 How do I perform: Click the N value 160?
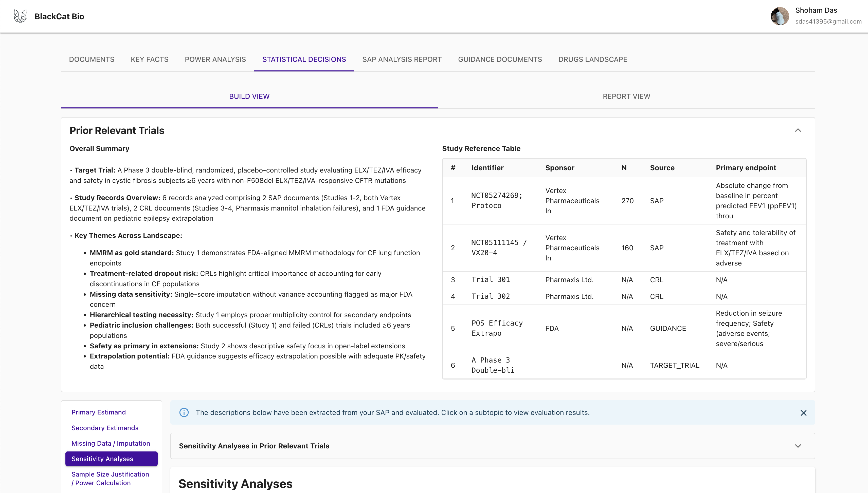[627, 248]
